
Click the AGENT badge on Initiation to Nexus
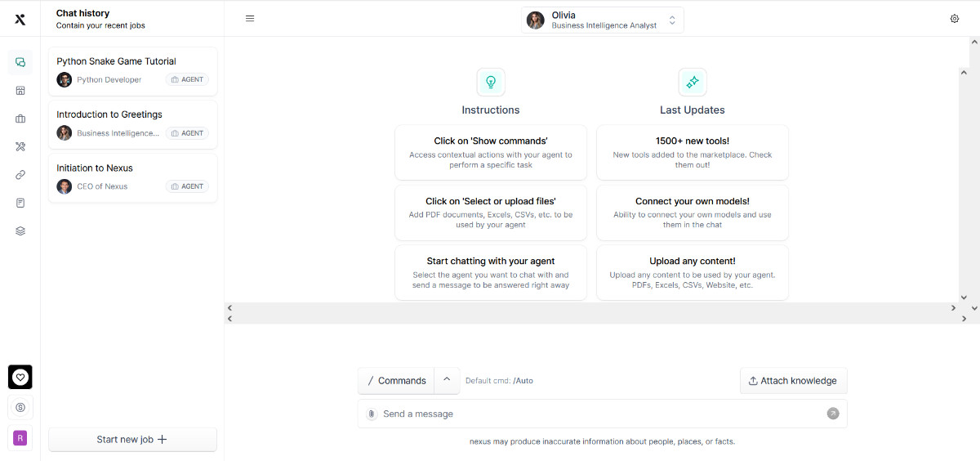[188, 186]
